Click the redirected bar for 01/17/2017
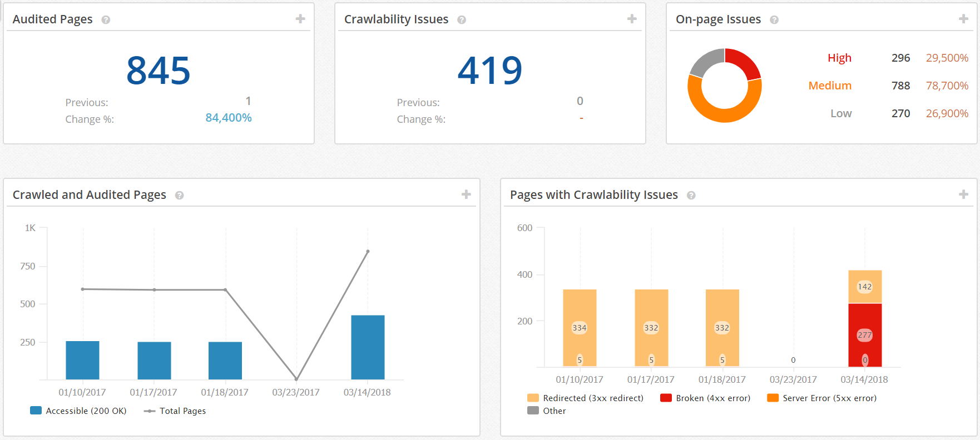Image resolution: width=980 pixels, height=440 pixels. (651, 327)
